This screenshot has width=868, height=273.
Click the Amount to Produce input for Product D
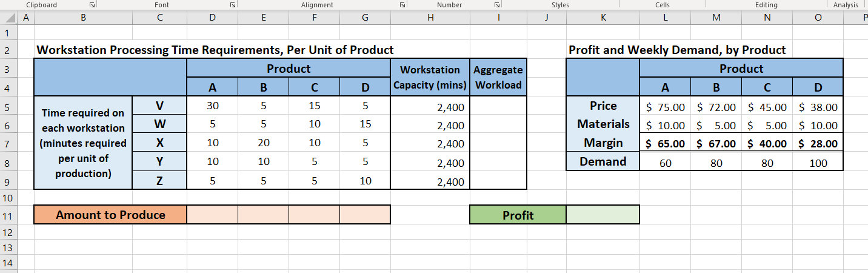(365, 215)
